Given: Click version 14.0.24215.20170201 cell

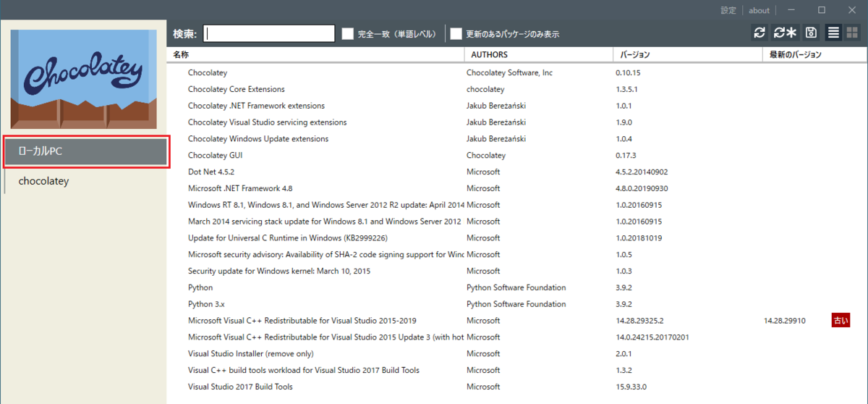Looking at the screenshot, I should (x=652, y=337).
